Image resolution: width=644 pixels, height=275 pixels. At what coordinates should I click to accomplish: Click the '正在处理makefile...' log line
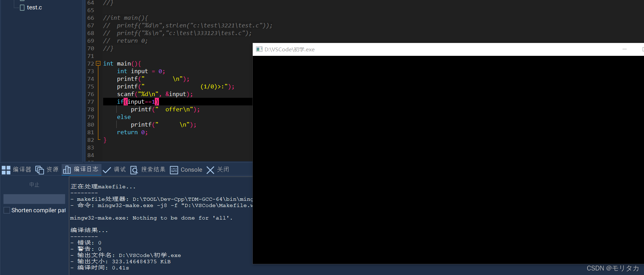coord(103,187)
